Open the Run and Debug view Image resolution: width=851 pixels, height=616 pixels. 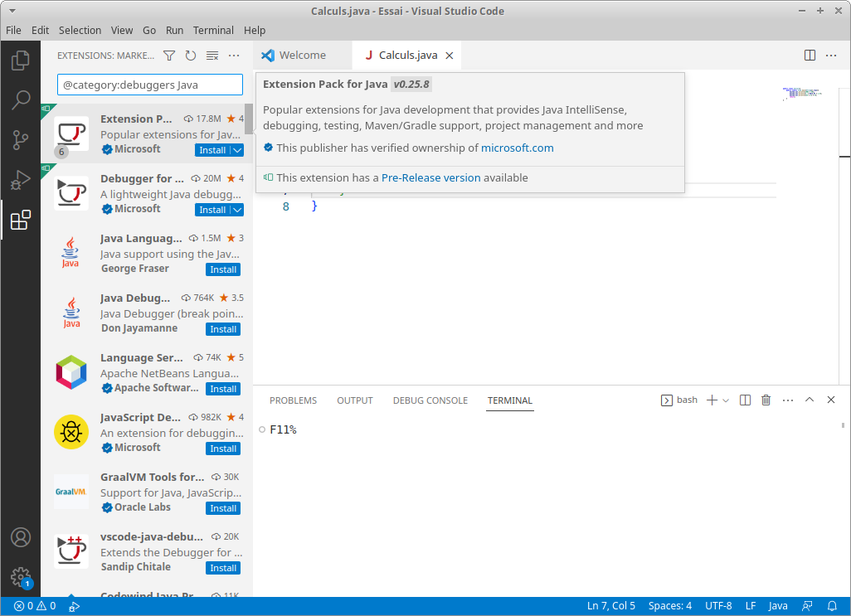(21, 180)
